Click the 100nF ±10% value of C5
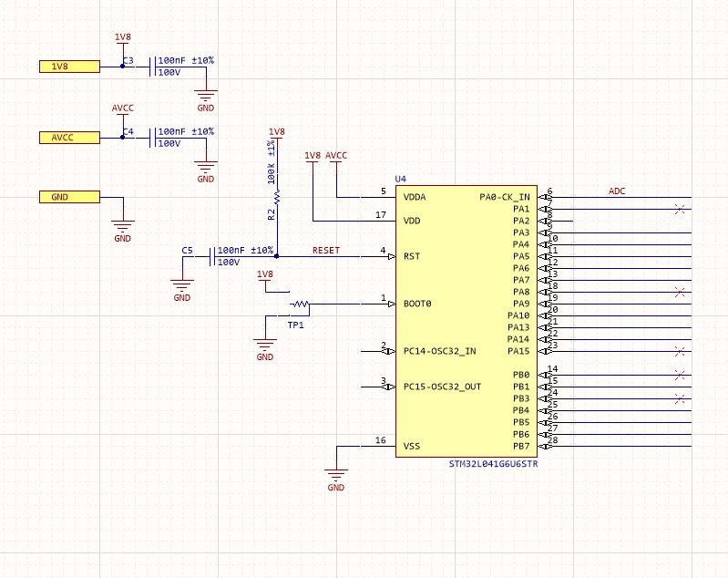This screenshot has height=578, width=728. (245, 251)
